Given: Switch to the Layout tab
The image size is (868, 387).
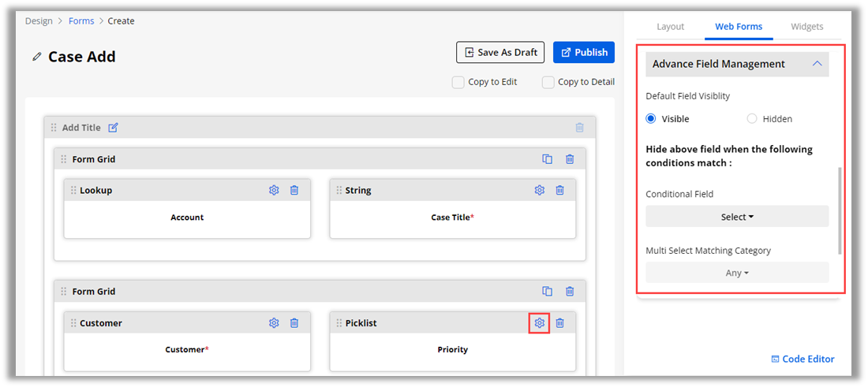Looking at the screenshot, I should (x=670, y=27).
